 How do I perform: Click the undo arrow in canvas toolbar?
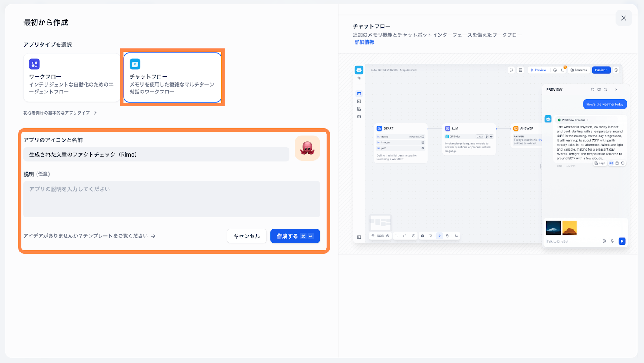[x=396, y=236]
